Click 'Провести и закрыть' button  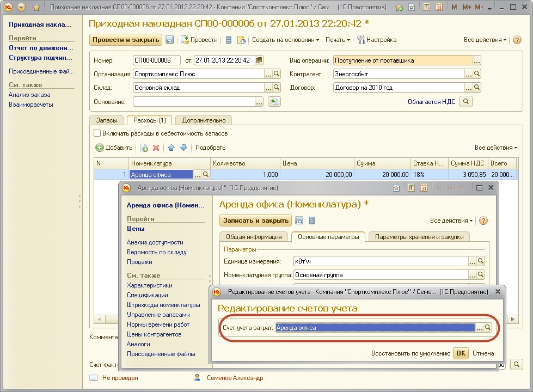126,40
